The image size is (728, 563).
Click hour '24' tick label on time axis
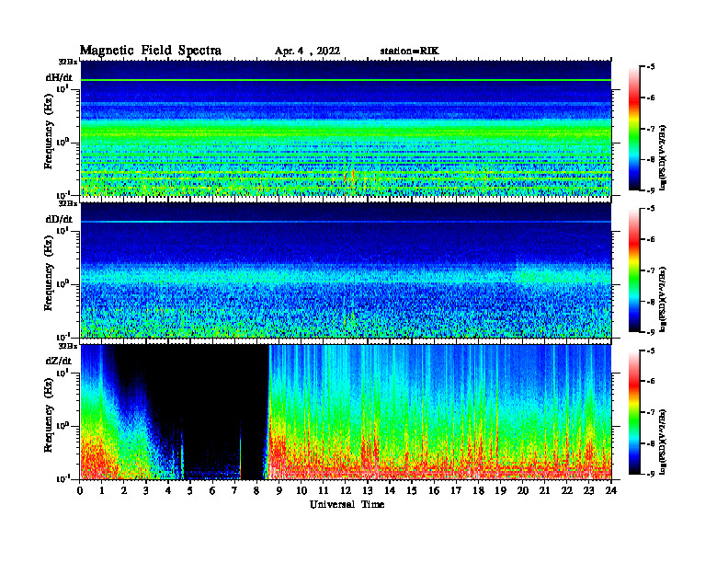coord(611,490)
